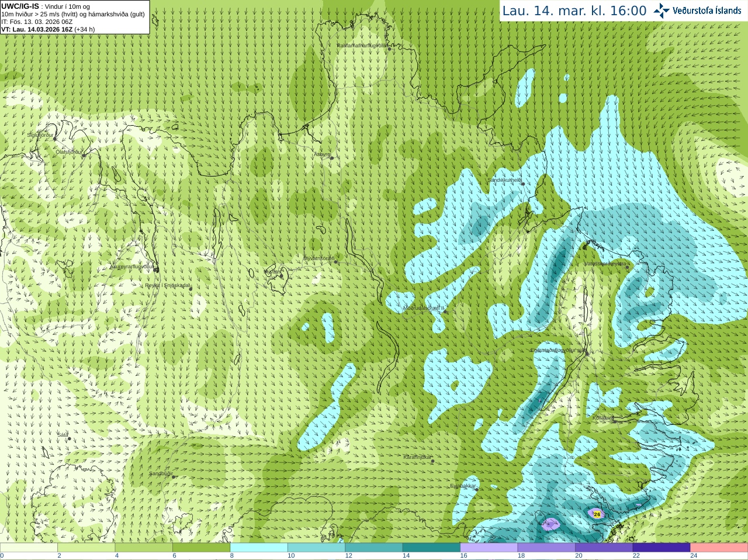Screen dimensions: 748x560
Task: Click the 4–6 m/s legend color swatch
Action: coord(144,548)
